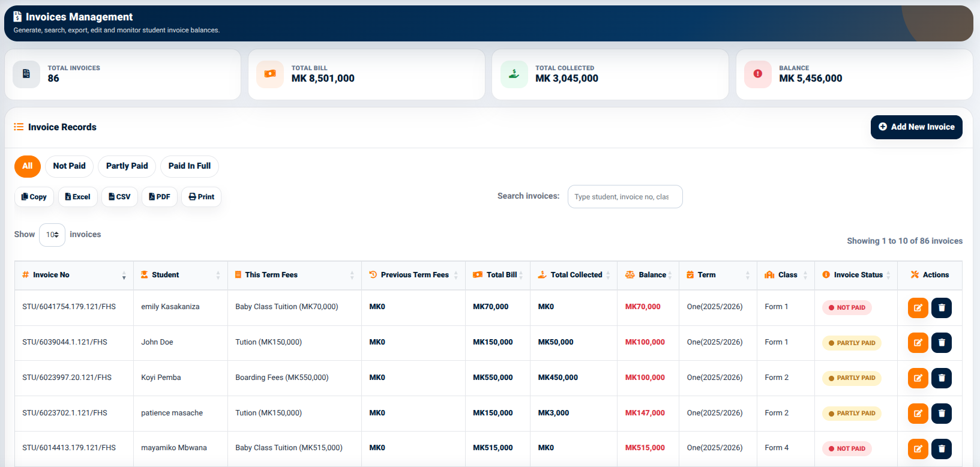
Task: Click Add New Invoice button
Action: pos(916,127)
